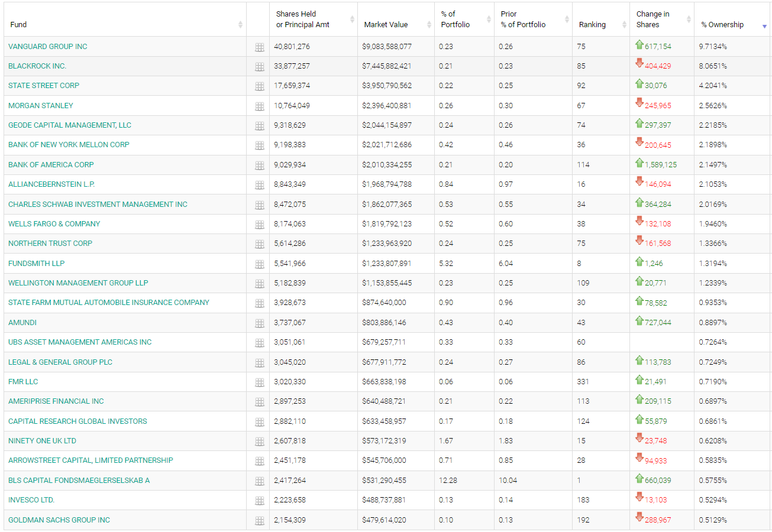Open FUNDSMITH LLP fund link

(x=37, y=264)
